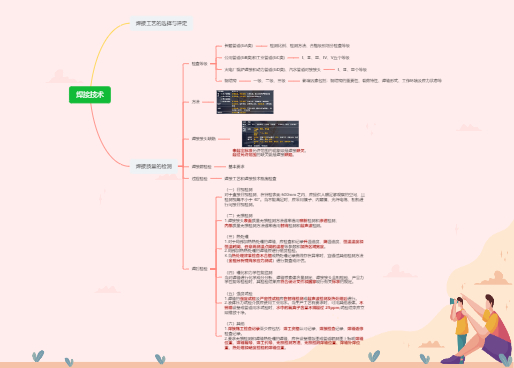Click the (三) 热处理 text block
The height and width of the screenshot is (368, 514).
click(x=294, y=249)
